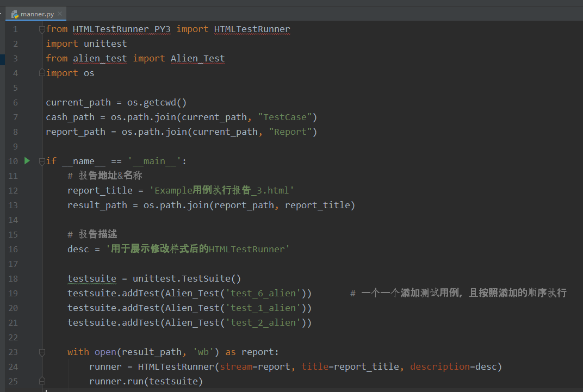Click 'description' keyword argument on line 24
The width and height of the screenshot is (583, 392).
pos(440,367)
